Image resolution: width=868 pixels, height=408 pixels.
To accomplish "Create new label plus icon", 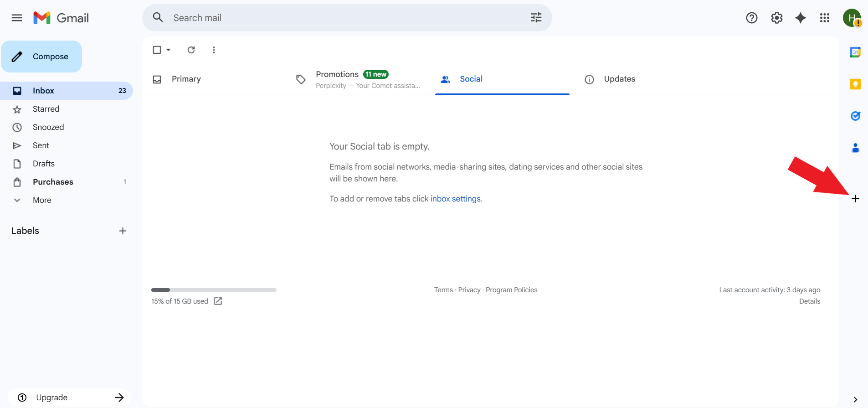I will pyautogui.click(x=123, y=231).
